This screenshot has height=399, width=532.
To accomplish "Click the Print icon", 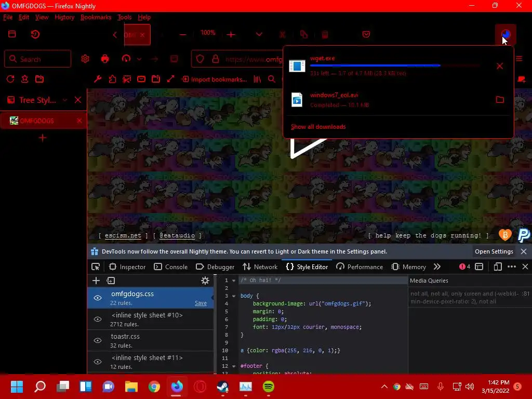I will [x=105, y=59].
